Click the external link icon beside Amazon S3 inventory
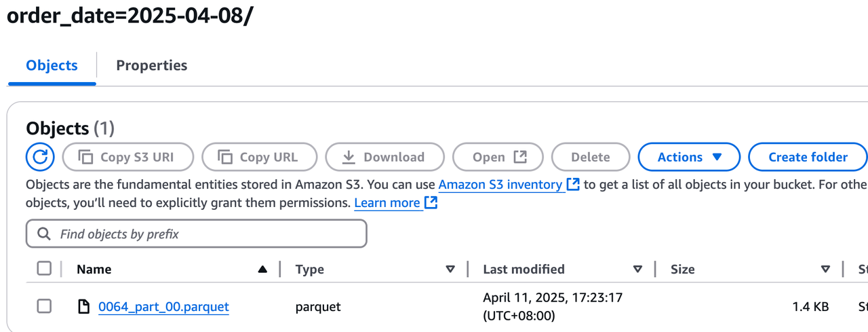868x332 pixels. 573,184
